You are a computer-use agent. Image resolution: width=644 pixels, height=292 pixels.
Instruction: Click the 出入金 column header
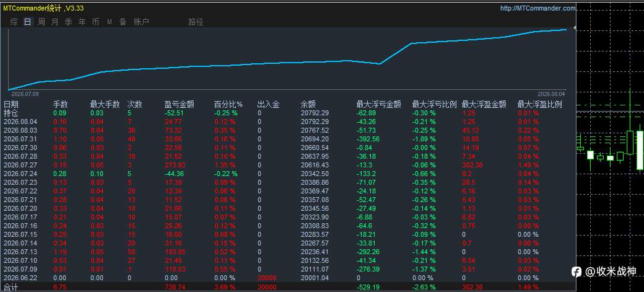tap(269, 105)
